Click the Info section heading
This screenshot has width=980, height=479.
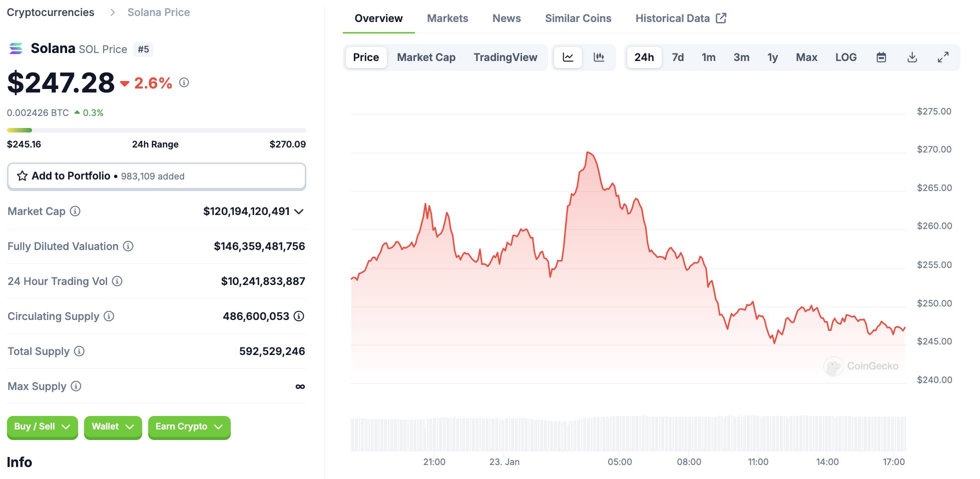(x=20, y=462)
